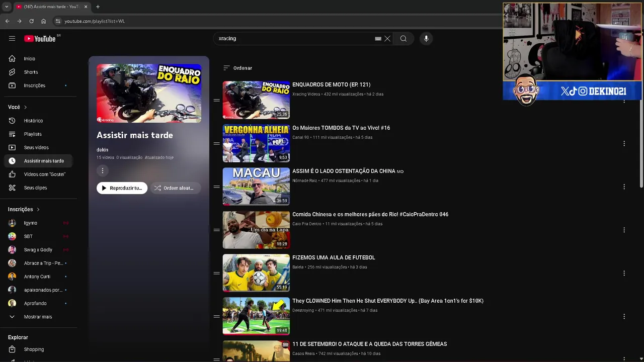Open Shorts in the sidebar

coord(39,72)
